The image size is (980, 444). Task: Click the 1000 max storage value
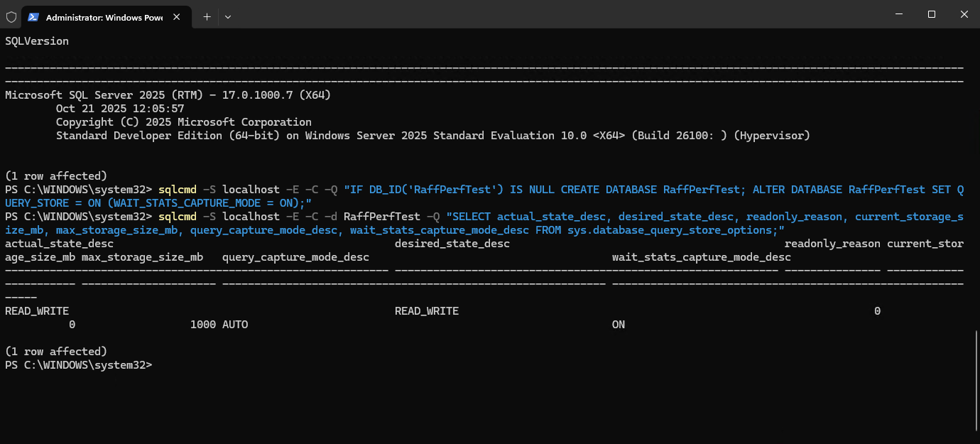click(x=203, y=325)
